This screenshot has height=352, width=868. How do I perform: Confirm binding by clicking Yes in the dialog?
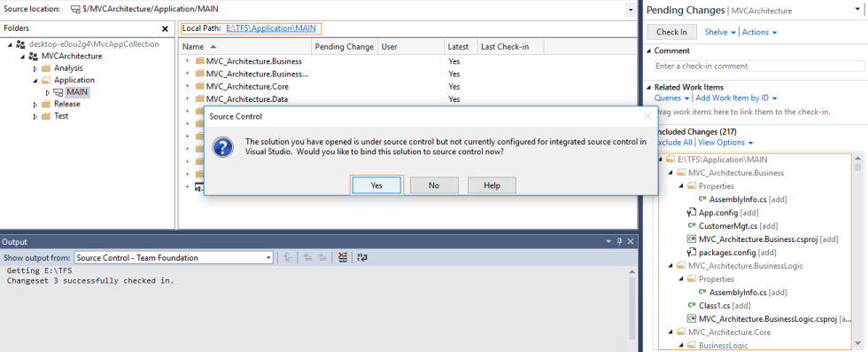click(376, 185)
